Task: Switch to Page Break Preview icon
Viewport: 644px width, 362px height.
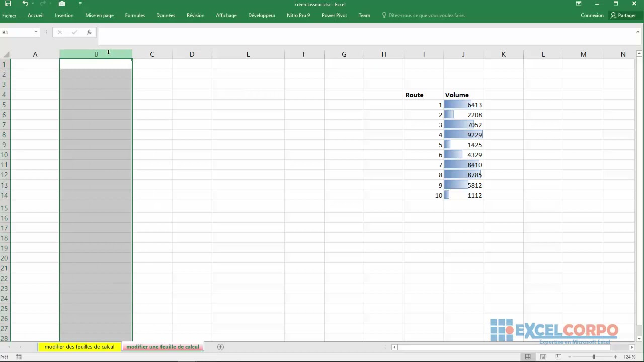Action: 558,357
